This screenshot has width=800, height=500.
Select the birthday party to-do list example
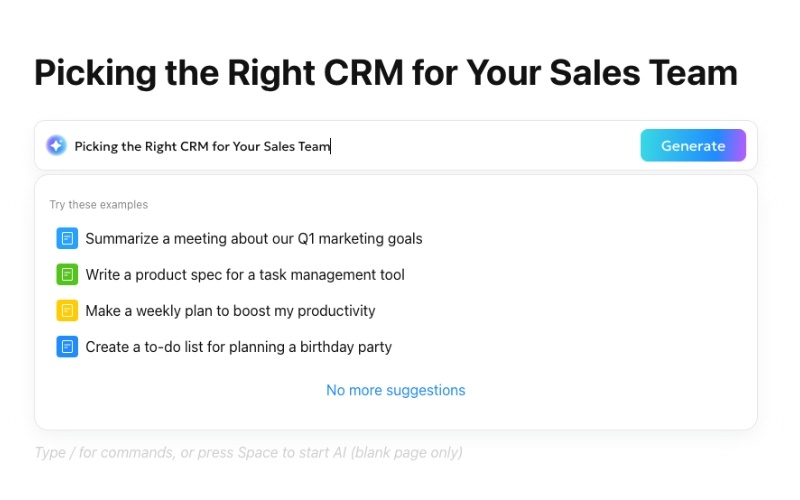[x=238, y=347]
